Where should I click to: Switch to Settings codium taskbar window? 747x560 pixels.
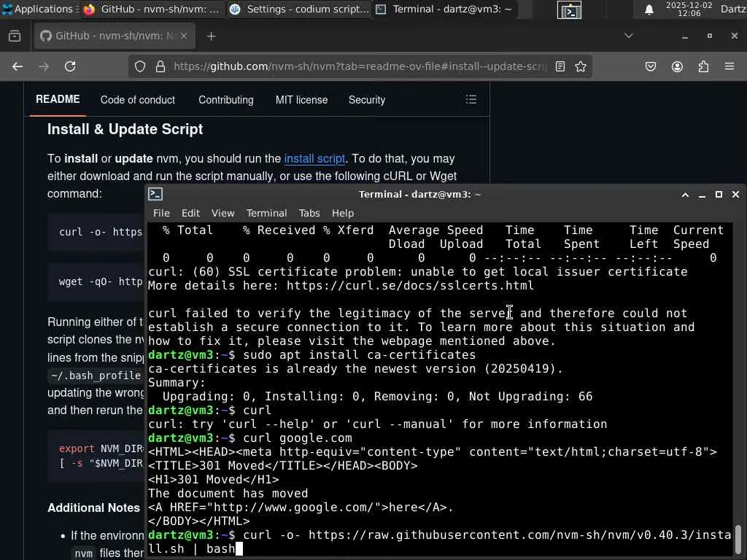point(298,9)
